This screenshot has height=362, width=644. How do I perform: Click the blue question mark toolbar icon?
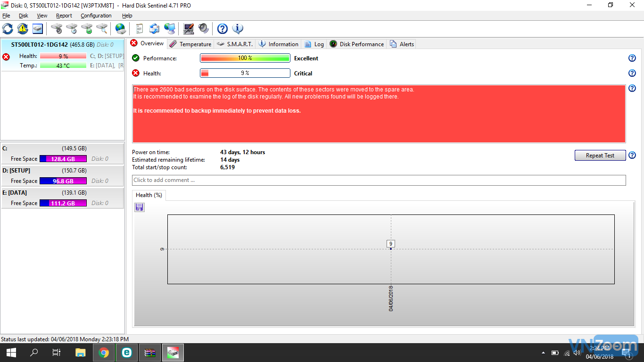pos(222,29)
